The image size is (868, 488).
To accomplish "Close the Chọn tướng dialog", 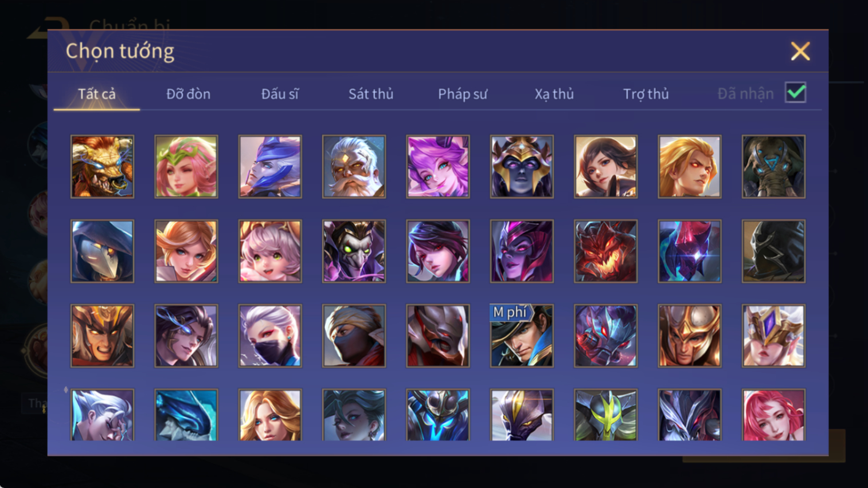I will pos(800,51).
